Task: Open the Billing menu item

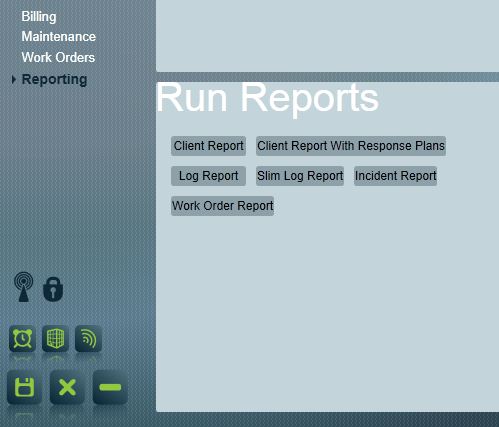Action: tap(39, 17)
